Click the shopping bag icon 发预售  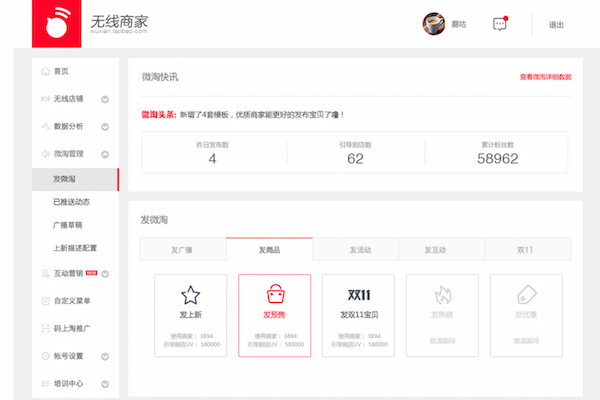276,294
